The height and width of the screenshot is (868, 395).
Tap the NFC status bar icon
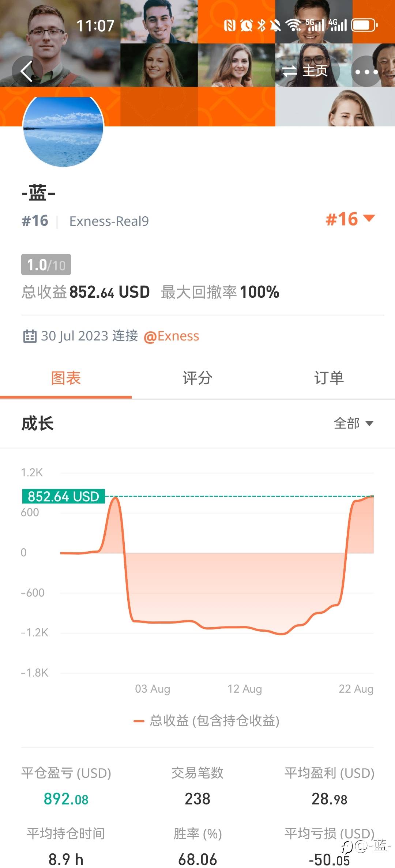click(x=230, y=25)
